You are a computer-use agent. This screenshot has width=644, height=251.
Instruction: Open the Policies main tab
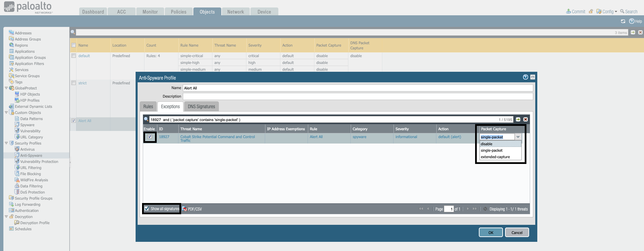[x=178, y=12]
